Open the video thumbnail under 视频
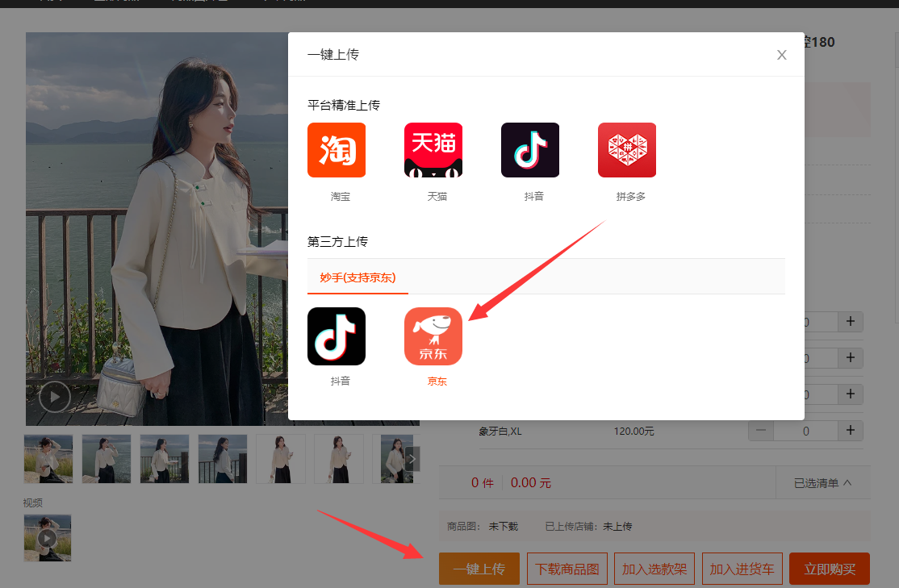This screenshot has height=588, width=899. (x=48, y=538)
